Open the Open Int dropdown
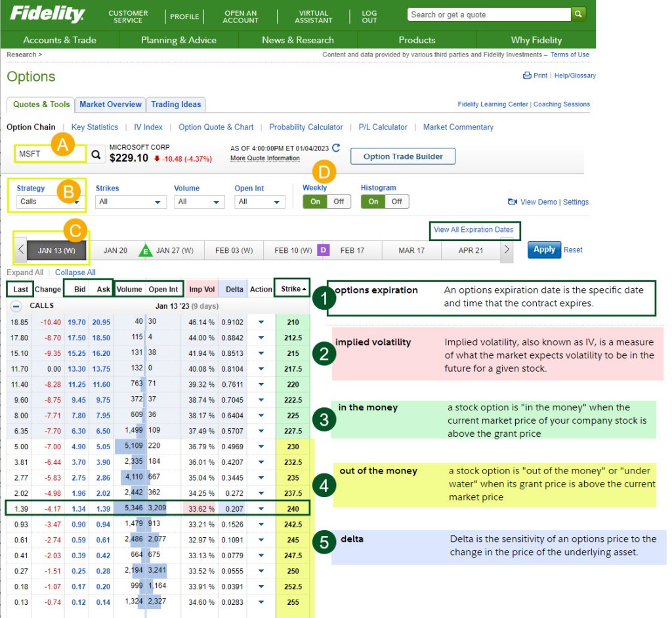This screenshot has width=672, height=618. (258, 202)
